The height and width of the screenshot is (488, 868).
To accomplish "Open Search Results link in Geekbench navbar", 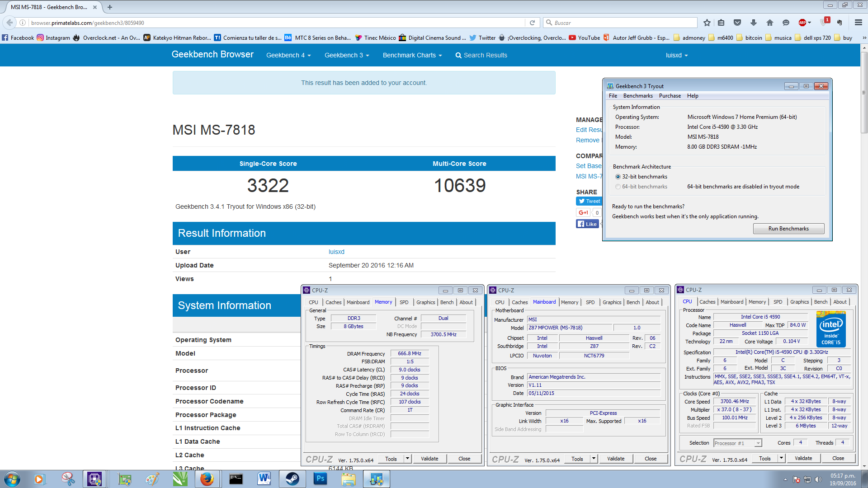I will click(481, 55).
